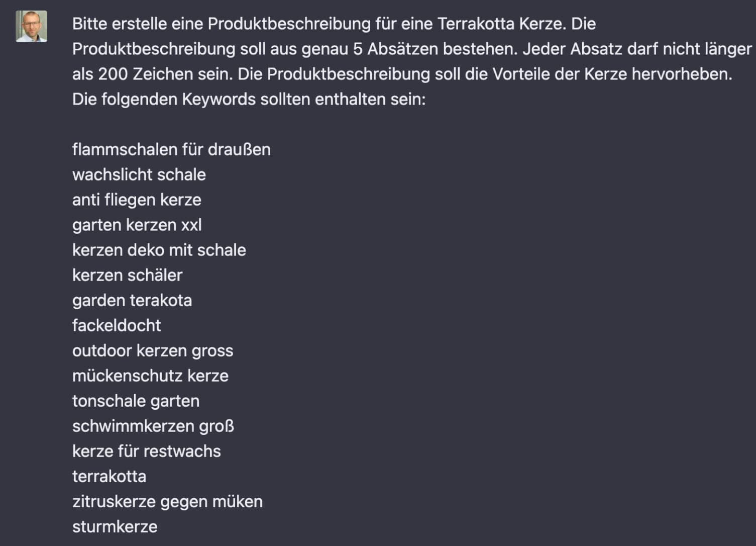Click the keyword 'tonschale garten'
The height and width of the screenshot is (546, 756).
coord(136,401)
